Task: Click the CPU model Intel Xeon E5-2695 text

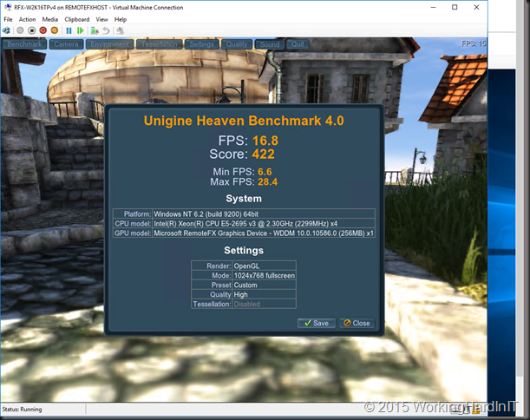Action: [x=245, y=224]
